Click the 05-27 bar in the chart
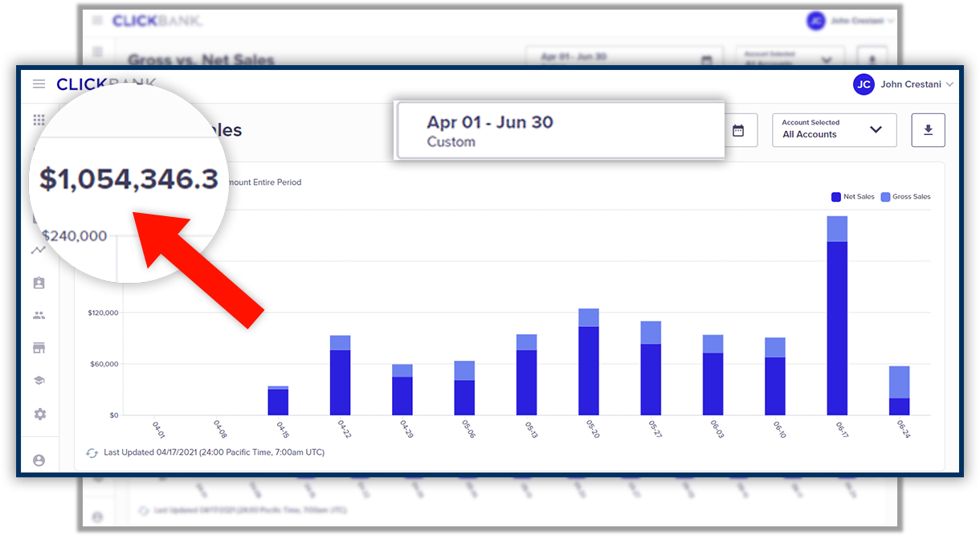The image size is (980, 536). point(651,368)
